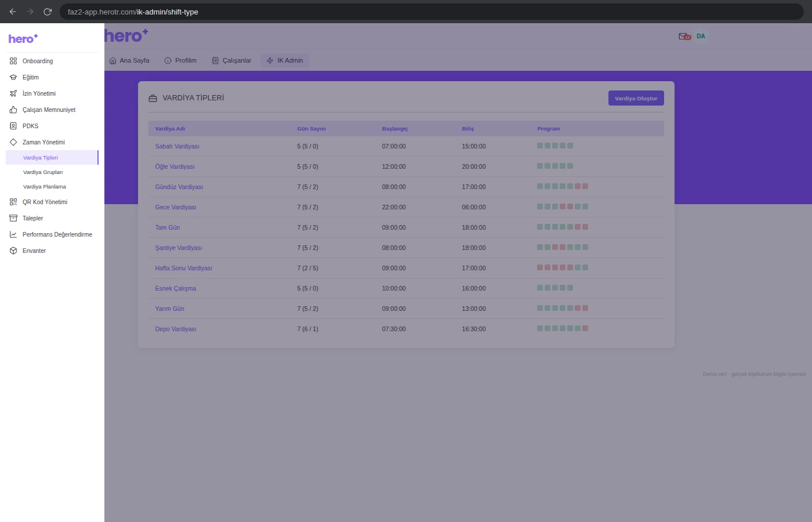Click the Başlangıç column header
Viewport: 812px width, 522px height.
tap(395, 129)
